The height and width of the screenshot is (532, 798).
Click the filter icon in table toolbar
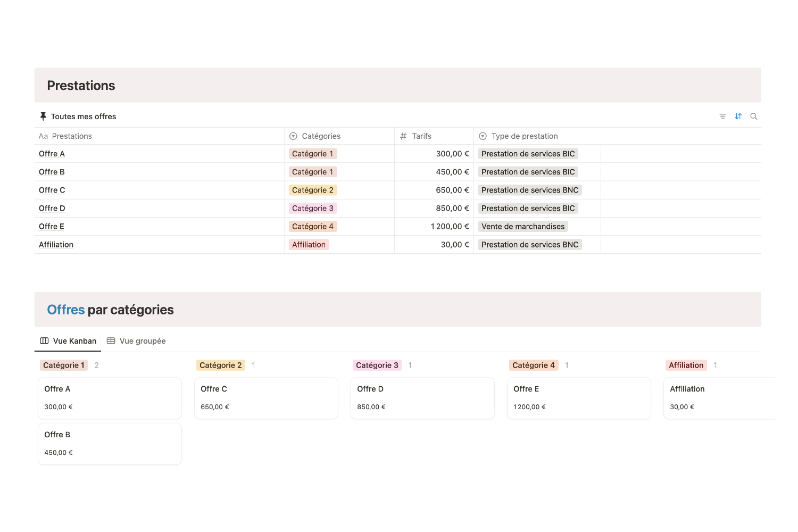722,117
